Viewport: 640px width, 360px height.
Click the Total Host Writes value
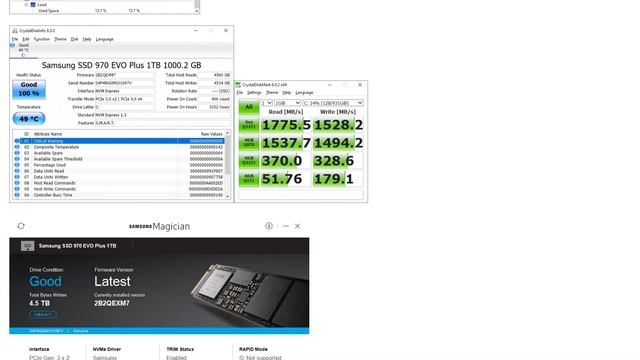tap(214, 83)
